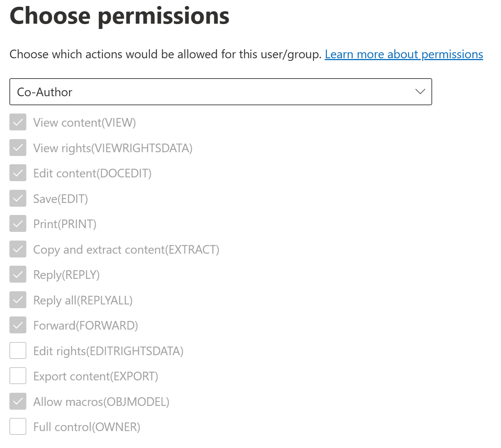Enable the Edit rights(EDITRIGHTSDATA) checkbox
The height and width of the screenshot is (448, 501).
click(18, 351)
